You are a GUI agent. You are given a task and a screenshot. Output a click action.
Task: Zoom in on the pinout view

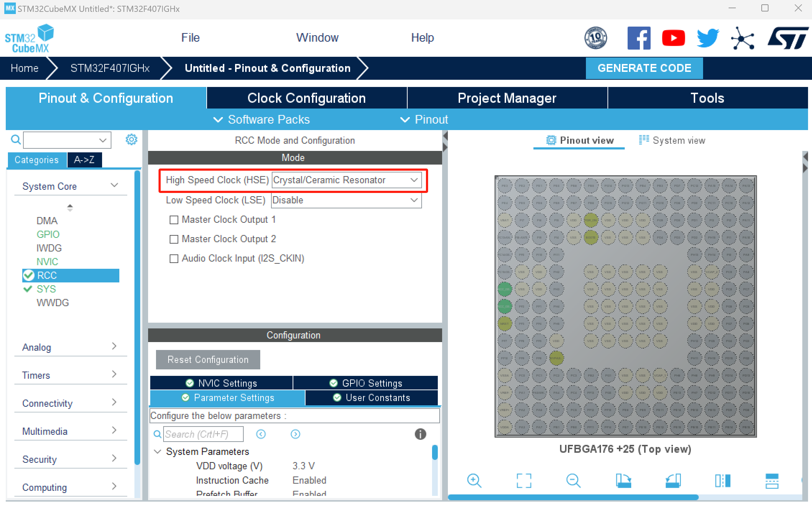tap(474, 480)
